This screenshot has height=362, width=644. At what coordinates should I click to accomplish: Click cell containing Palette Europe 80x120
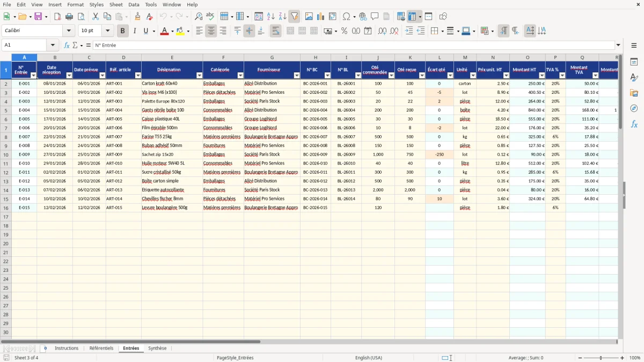(x=172, y=101)
